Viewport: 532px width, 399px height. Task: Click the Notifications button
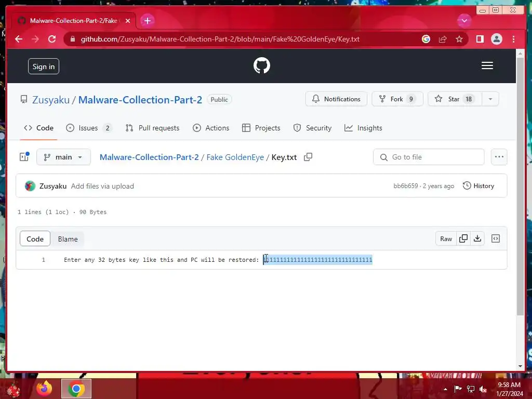point(336,99)
